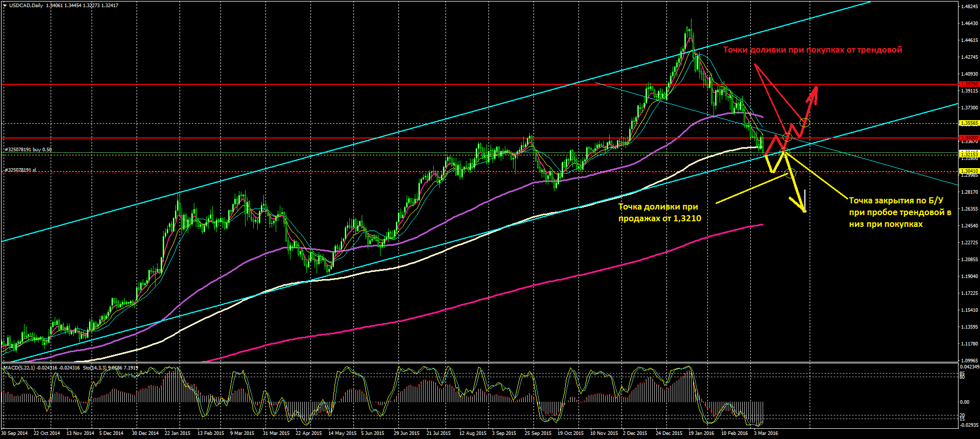Click the 1.46430 price scale value

tap(969, 24)
